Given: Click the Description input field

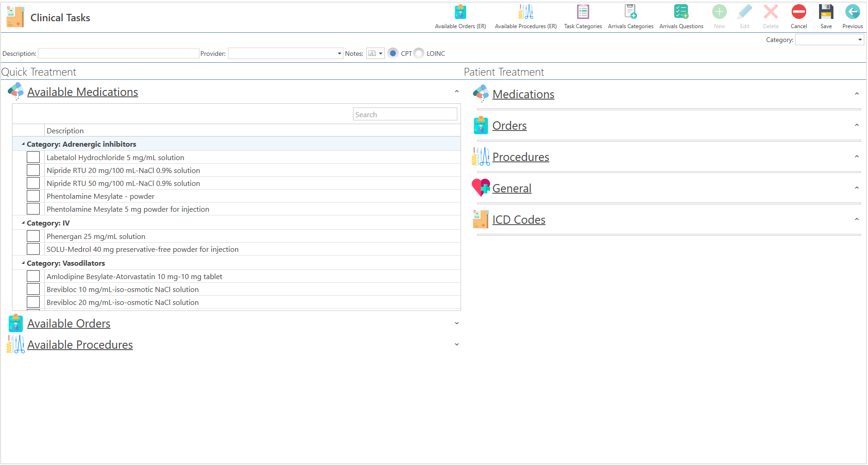Looking at the screenshot, I should coord(119,54).
